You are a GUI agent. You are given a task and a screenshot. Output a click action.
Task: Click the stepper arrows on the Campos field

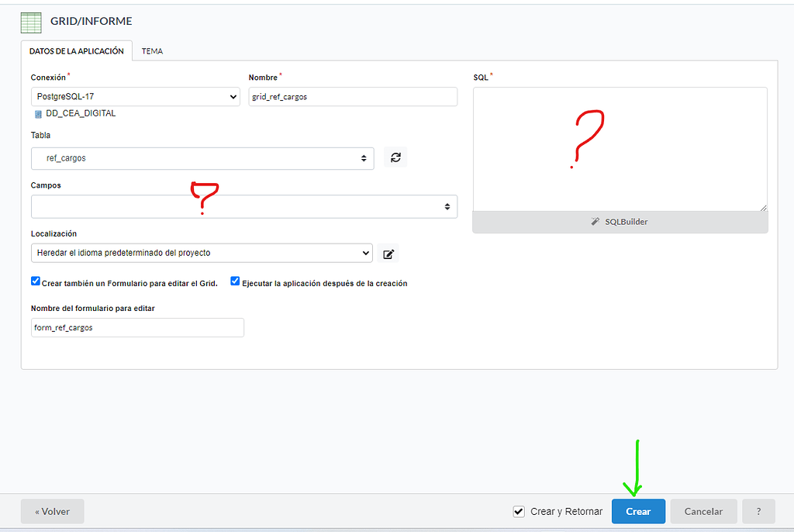[x=449, y=206]
